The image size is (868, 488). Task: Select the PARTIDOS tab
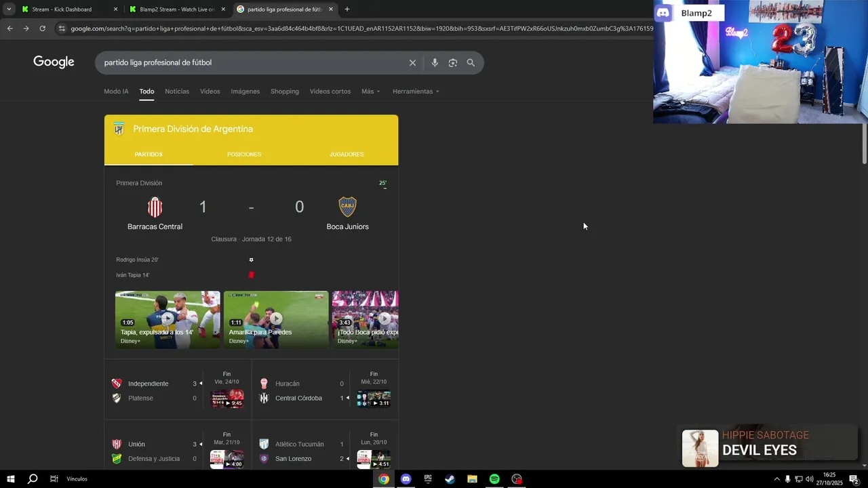[149, 155]
